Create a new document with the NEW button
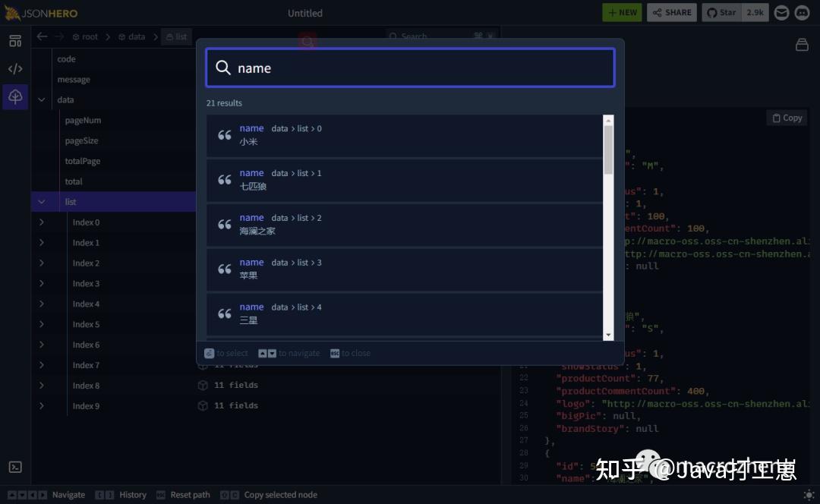This screenshot has height=504, width=820. point(622,12)
